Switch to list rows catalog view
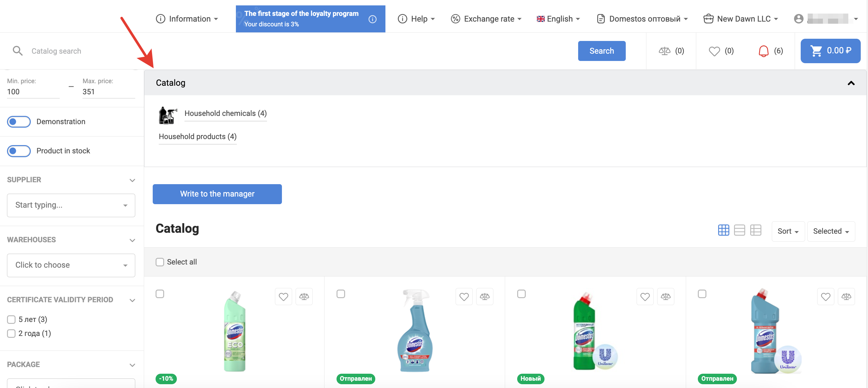The width and height of the screenshot is (868, 388). tap(739, 230)
